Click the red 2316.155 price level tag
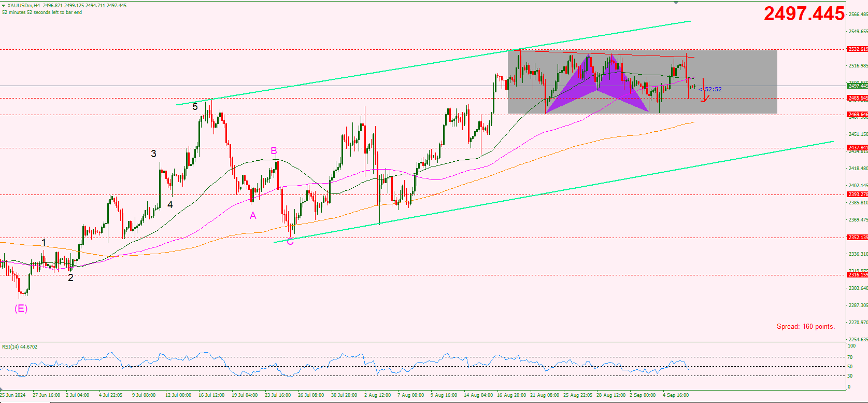Image resolution: width=868 pixels, height=403 pixels. click(x=858, y=275)
